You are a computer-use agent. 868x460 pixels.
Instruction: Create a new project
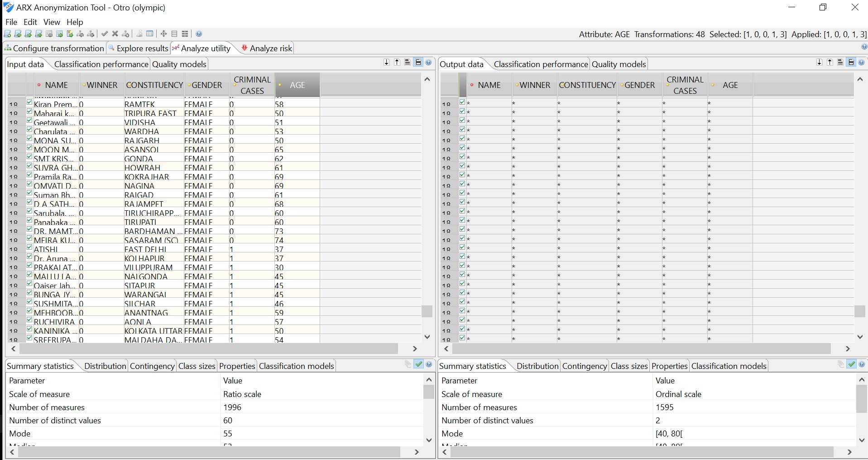tap(7, 34)
